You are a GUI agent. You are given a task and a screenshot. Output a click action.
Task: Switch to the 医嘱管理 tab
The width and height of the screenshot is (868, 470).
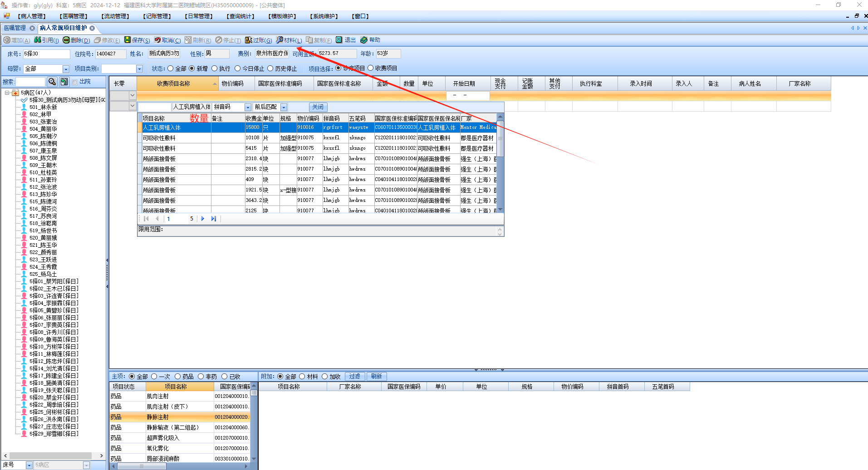click(15, 28)
